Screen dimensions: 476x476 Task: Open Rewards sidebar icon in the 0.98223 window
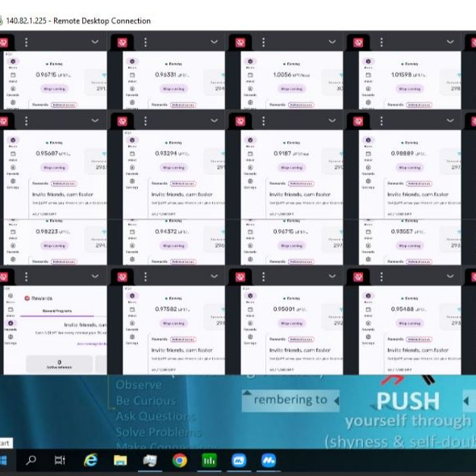(x=13, y=245)
